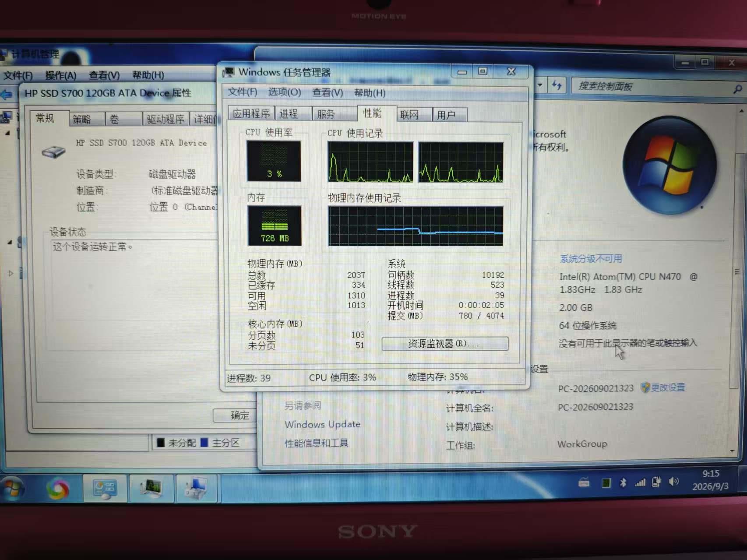Click the volume speaker tray icon
This screenshot has width=747, height=560.
coord(673,482)
